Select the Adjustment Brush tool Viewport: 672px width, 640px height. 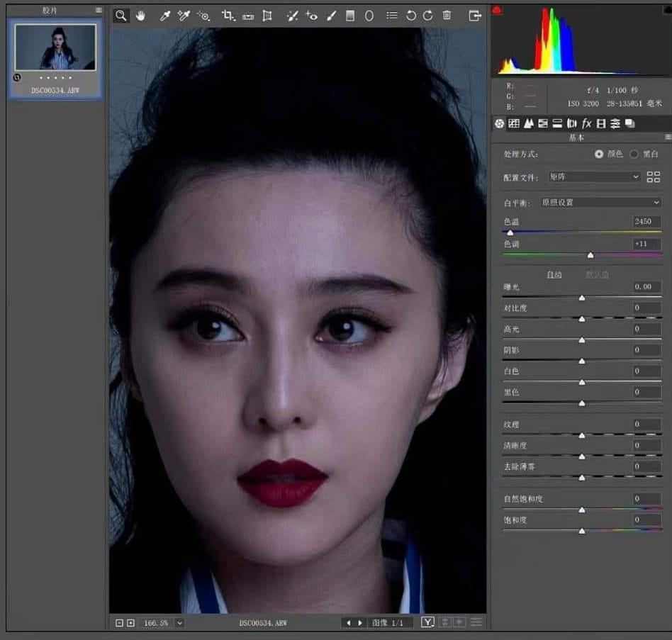pyautogui.click(x=331, y=15)
